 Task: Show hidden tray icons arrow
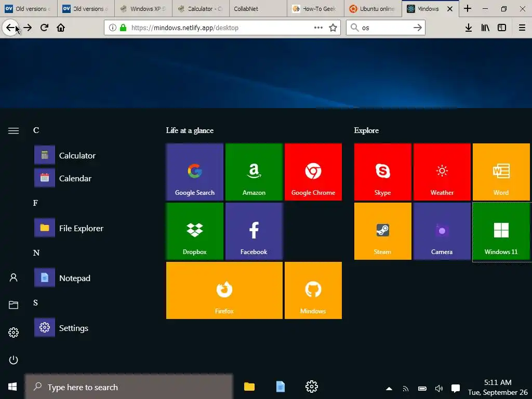(389, 389)
